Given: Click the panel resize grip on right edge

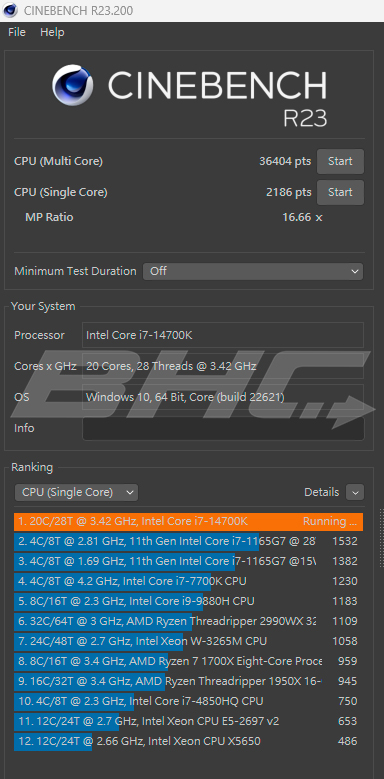Looking at the screenshot, I should (x=381, y=538).
